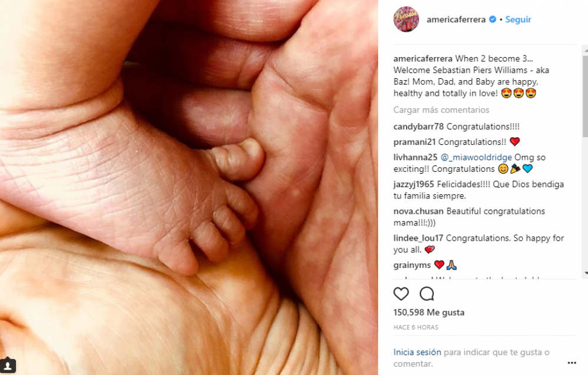Click americaferrera username in header
This screenshot has width=588, height=375.
456,19
